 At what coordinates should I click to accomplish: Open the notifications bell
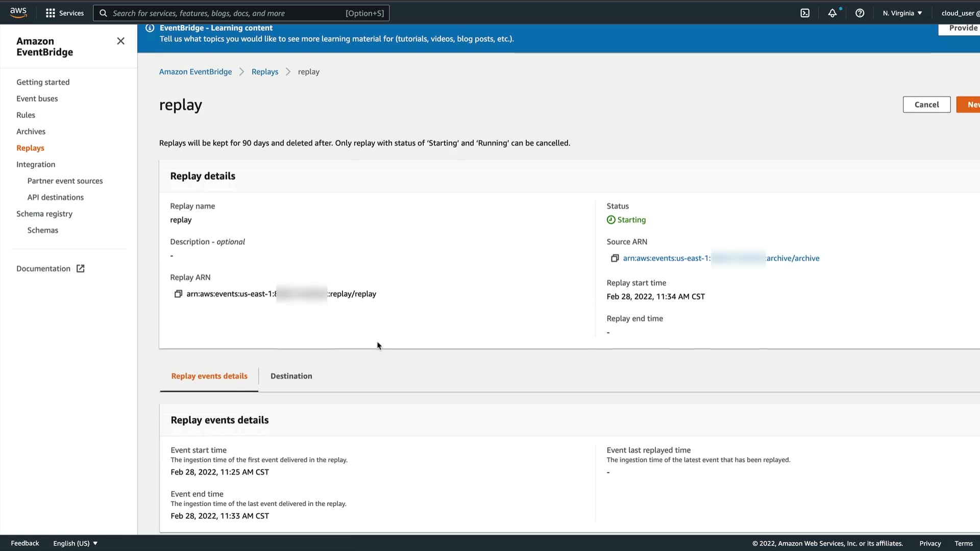832,13
